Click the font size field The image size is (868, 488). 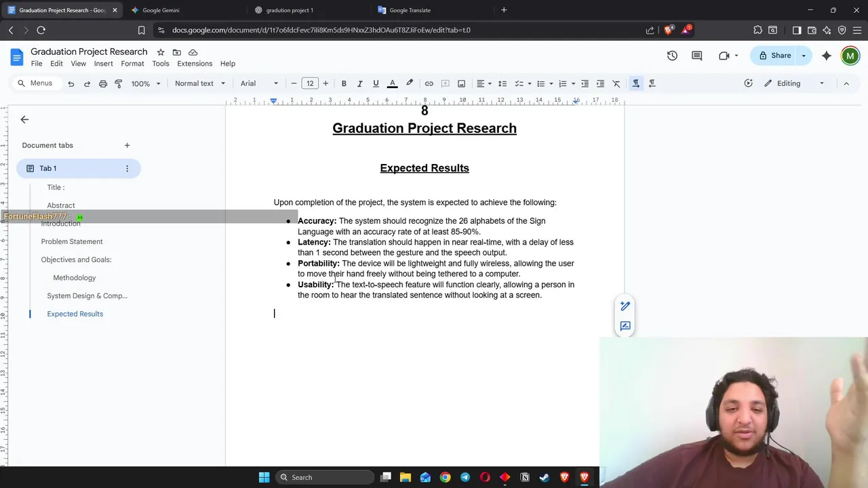310,83
